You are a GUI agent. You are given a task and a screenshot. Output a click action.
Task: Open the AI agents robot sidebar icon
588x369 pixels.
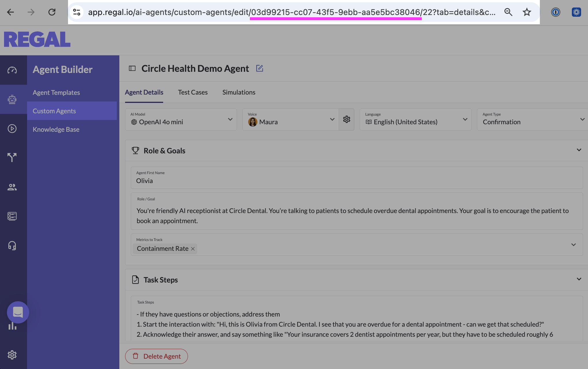[12, 99]
